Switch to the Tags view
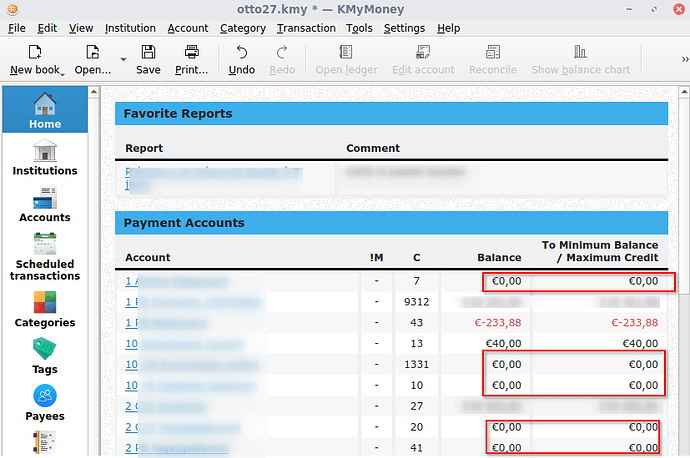 coord(44,356)
